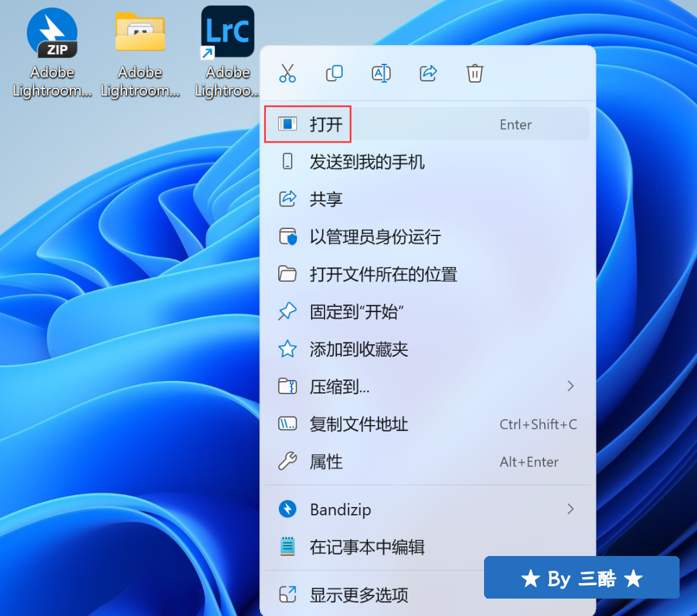Screen dimensions: 697x616
Task: Click the Alt+Enter shortcut text
Action: click(529, 462)
